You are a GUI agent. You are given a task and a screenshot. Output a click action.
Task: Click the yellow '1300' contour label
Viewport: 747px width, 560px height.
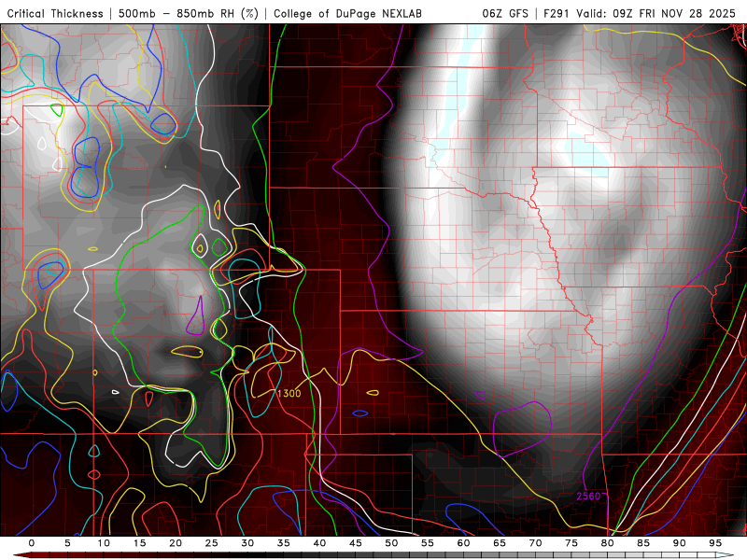(289, 393)
